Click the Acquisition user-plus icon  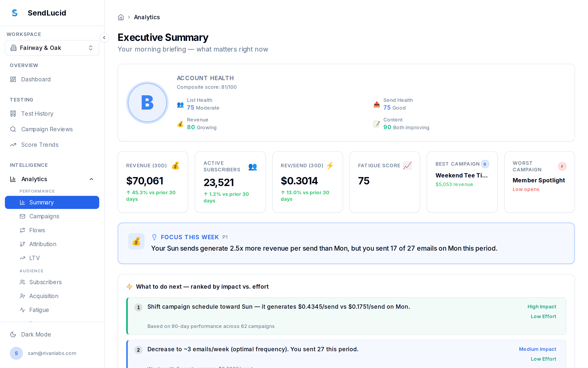pyautogui.click(x=23, y=296)
